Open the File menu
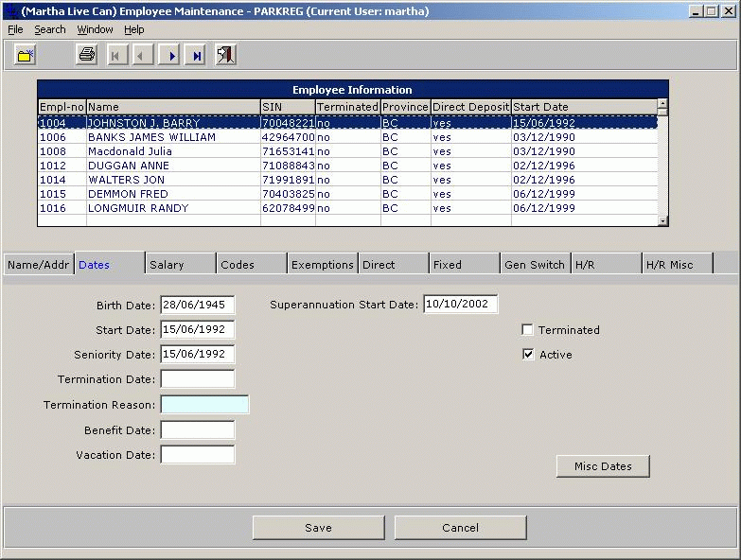This screenshot has width=741, height=560. pyautogui.click(x=15, y=29)
